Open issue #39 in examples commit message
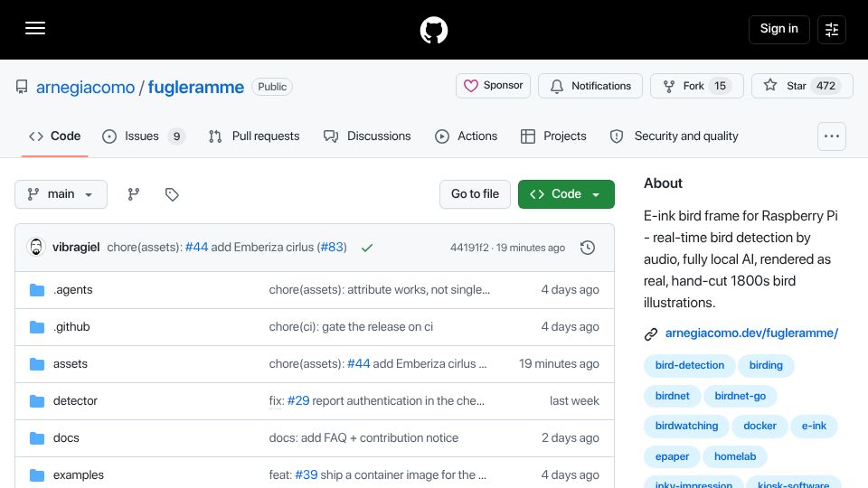 307,475
